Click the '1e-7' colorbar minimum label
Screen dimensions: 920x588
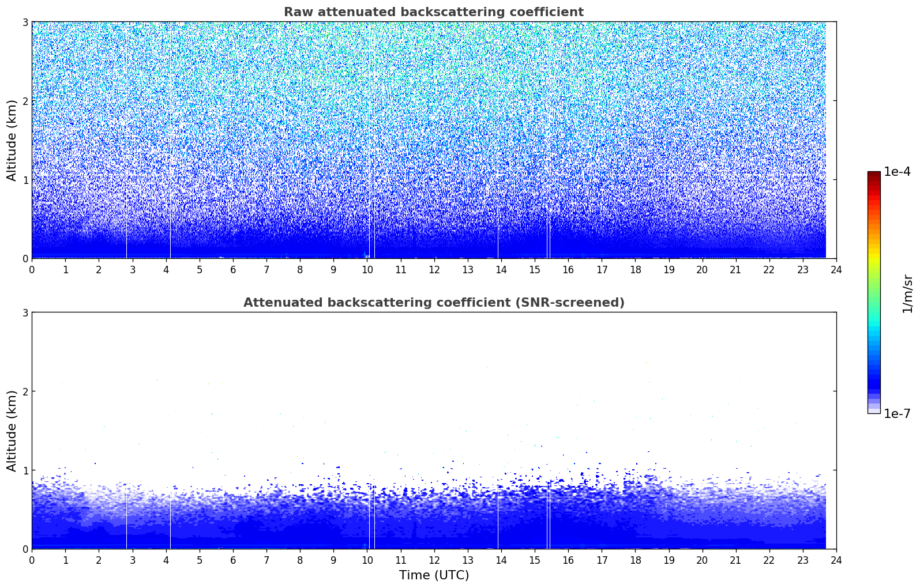(x=896, y=414)
